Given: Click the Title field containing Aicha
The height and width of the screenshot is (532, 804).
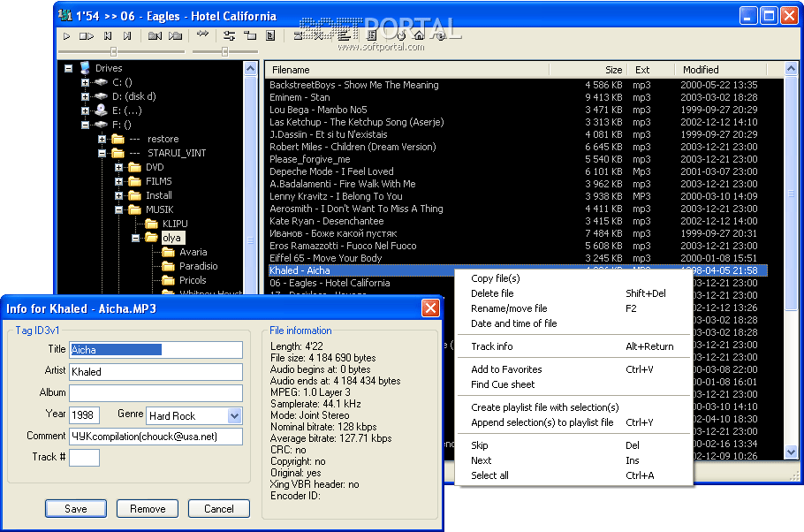Looking at the screenshot, I should pos(155,350).
